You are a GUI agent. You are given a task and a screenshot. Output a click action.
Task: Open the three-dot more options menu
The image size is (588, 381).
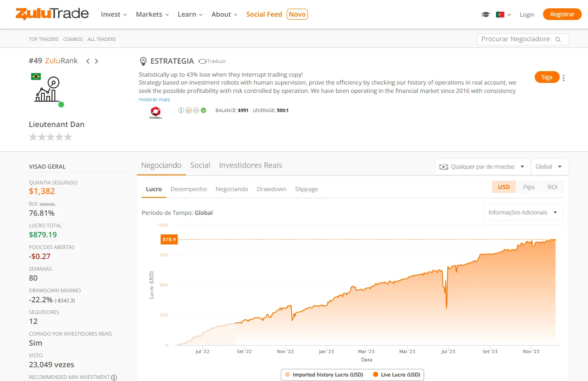(563, 78)
